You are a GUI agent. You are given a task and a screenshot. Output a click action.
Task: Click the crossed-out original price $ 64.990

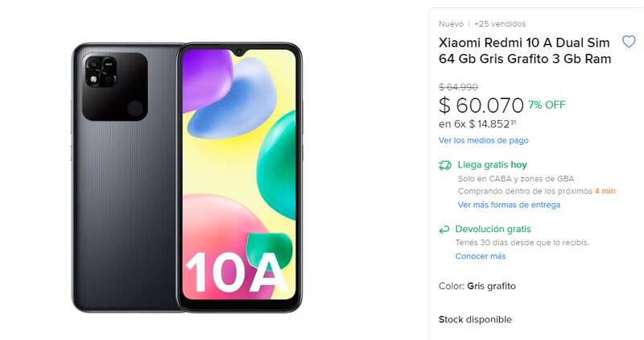click(x=458, y=86)
